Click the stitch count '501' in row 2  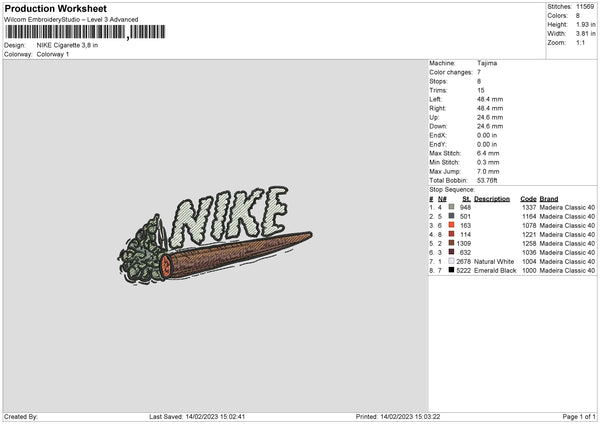point(465,217)
